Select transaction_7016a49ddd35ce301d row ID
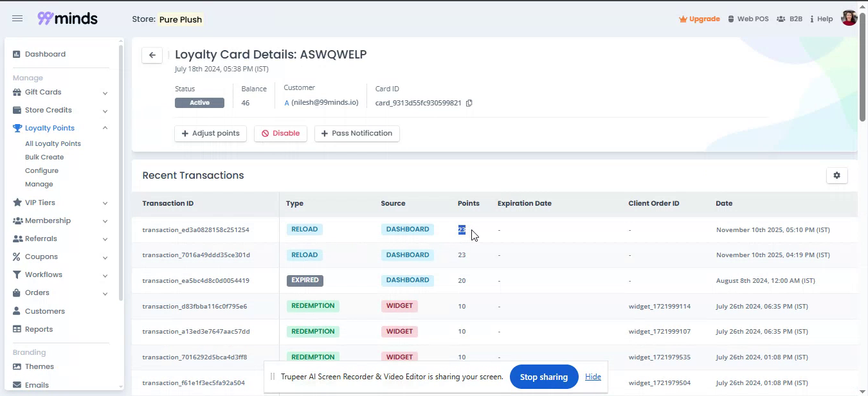 (196, 255)
